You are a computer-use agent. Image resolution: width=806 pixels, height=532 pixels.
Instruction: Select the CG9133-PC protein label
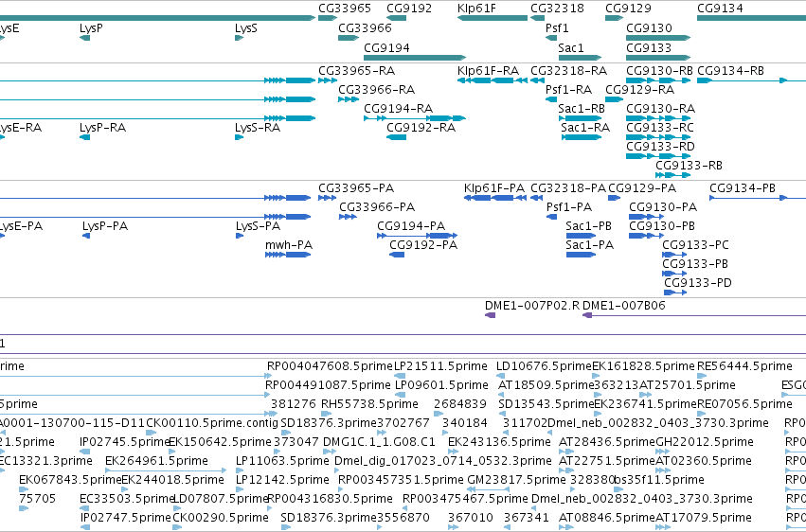pyautogui.click(x=695, y=245)
